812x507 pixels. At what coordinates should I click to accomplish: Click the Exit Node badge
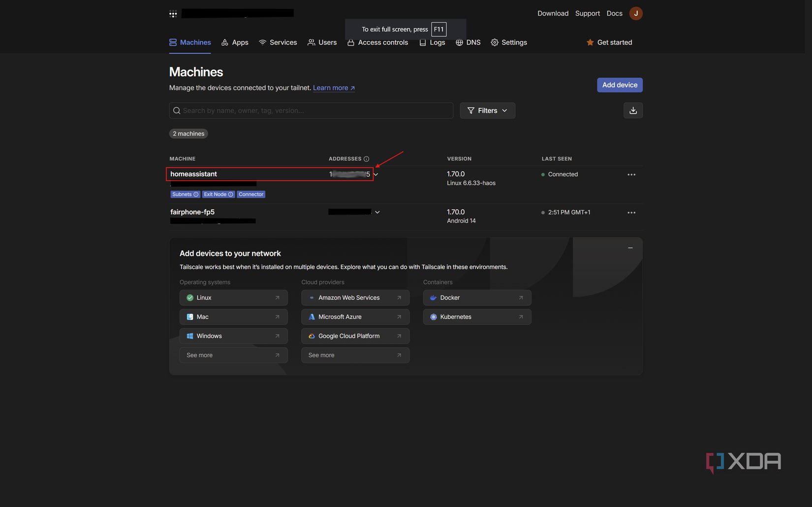coord(219,194)
